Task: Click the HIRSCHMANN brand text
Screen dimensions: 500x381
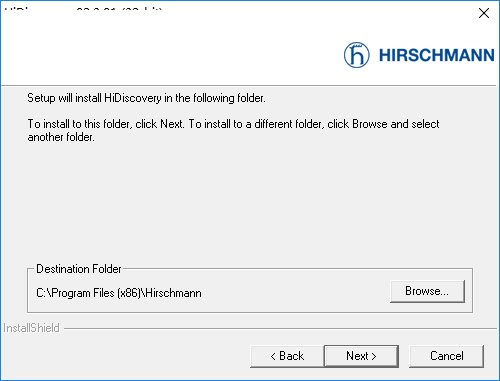Action: point(437,55)
